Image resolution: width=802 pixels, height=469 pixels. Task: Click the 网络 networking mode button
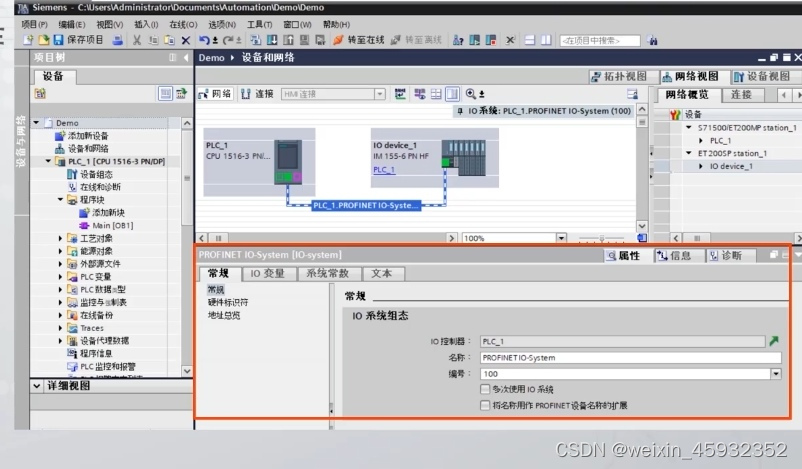pos(215,94)
